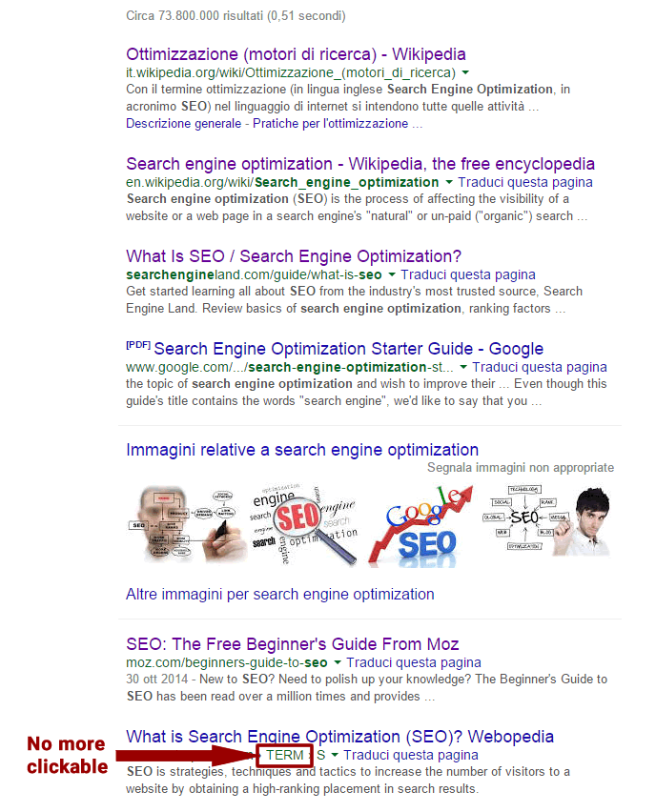Image resolution: width=656 pixels, height=812 pixels.
Task: Open the Google SEO red arrow image thumbnail
Action: coord(420,526)
